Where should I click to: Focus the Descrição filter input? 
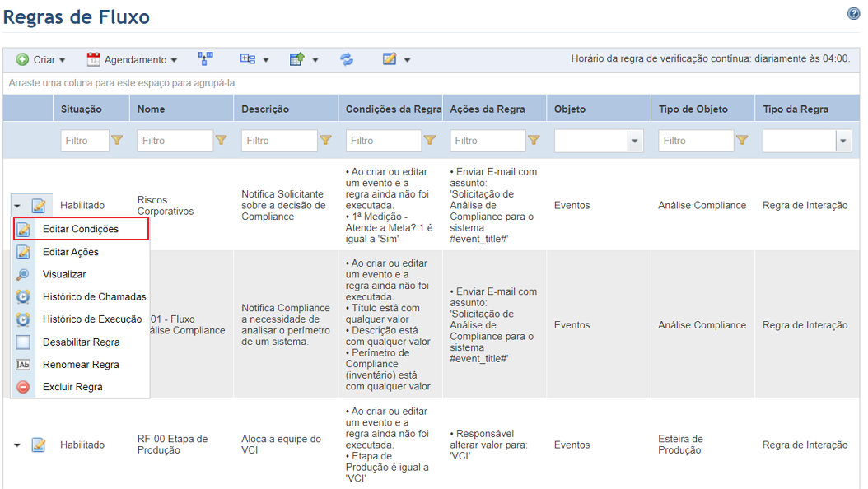pos(279,141)
